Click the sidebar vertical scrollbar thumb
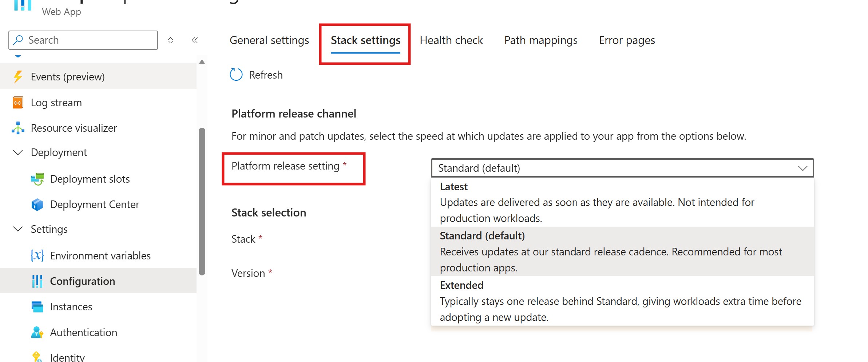The image size is (868, 362). (202, 201)
